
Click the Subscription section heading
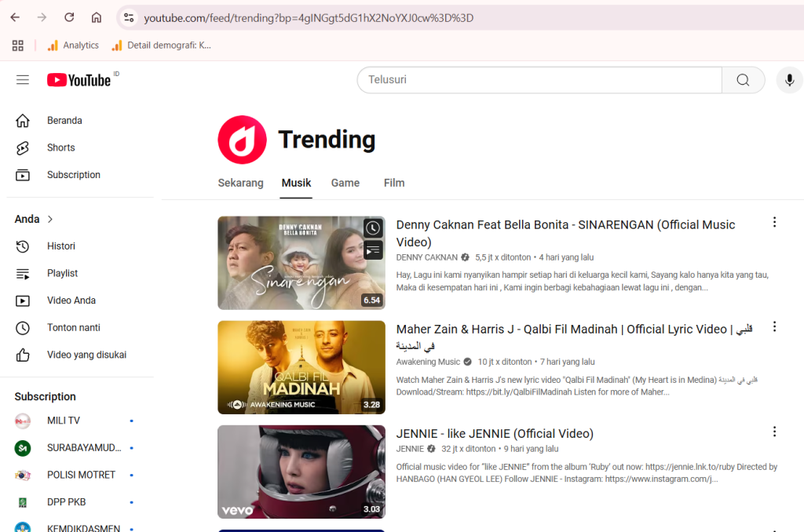pos(45,397)
